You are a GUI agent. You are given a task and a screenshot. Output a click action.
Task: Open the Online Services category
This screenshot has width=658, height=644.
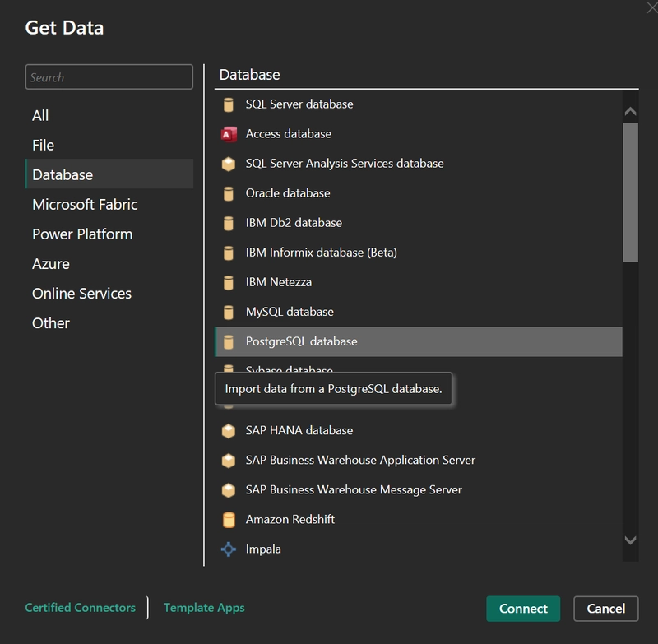coord(81,294)
